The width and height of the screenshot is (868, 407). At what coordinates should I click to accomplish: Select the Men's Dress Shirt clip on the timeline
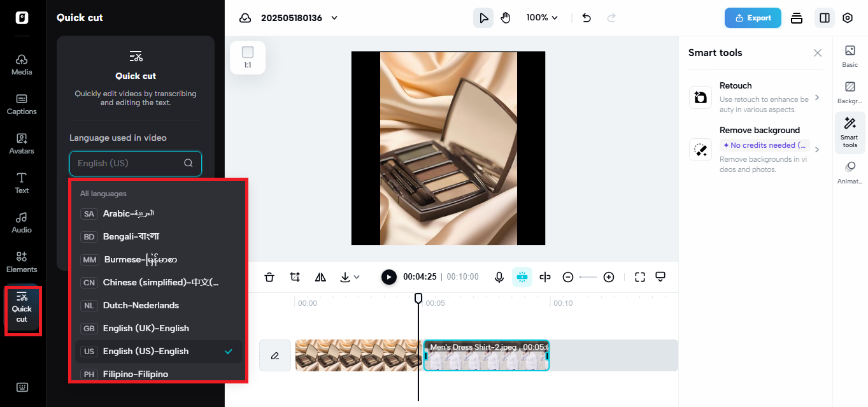486,355
